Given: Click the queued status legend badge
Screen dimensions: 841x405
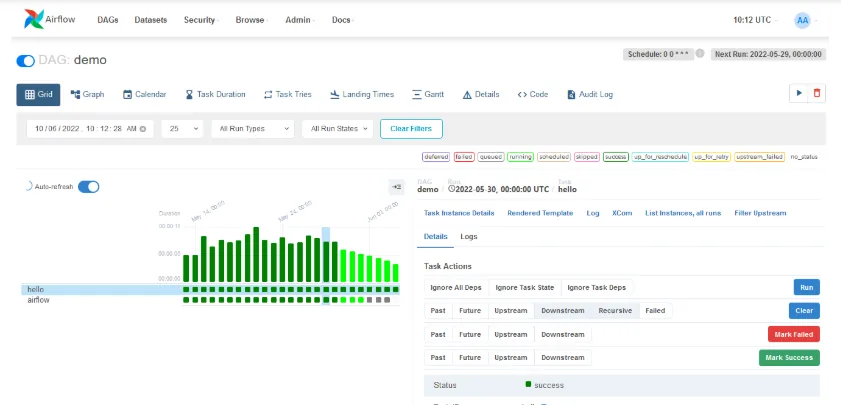Looking at the screenshot, I should coord(491,157).
